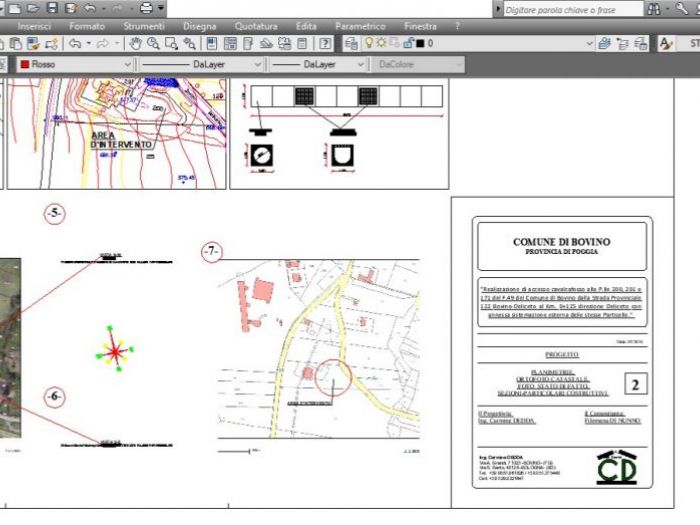Click layer 0 black color swatch
Screen dimensions: 700x525
[x=420, y=44]
